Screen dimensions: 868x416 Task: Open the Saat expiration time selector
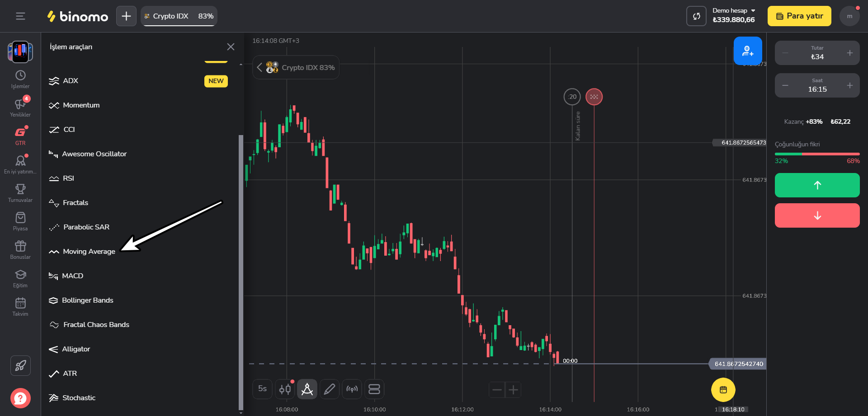[816, 85]
